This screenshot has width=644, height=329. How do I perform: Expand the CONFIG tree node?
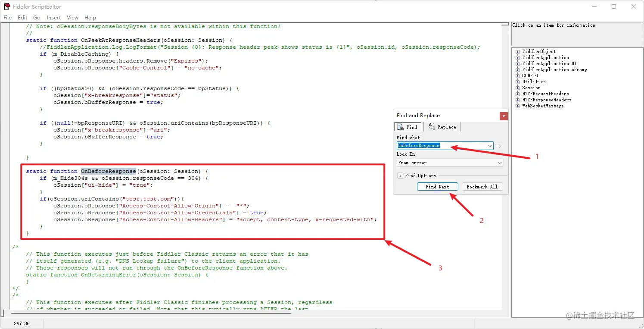pos(518,76)
